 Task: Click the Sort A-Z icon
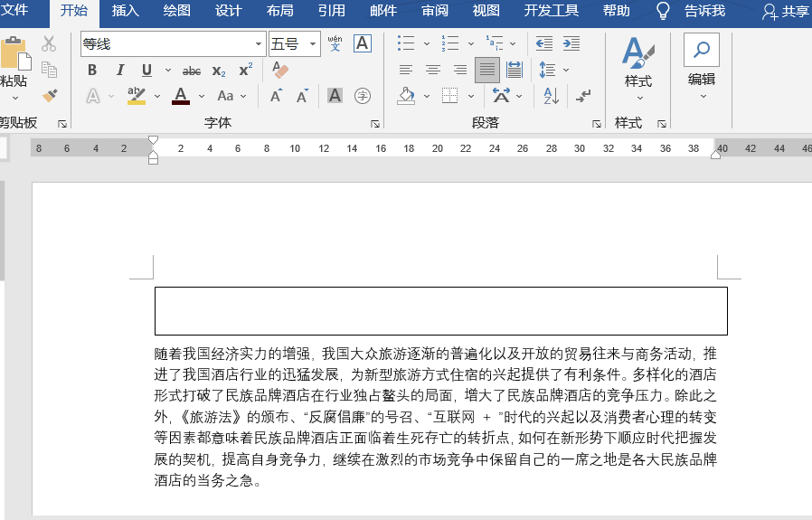click(x=551, y=95)
